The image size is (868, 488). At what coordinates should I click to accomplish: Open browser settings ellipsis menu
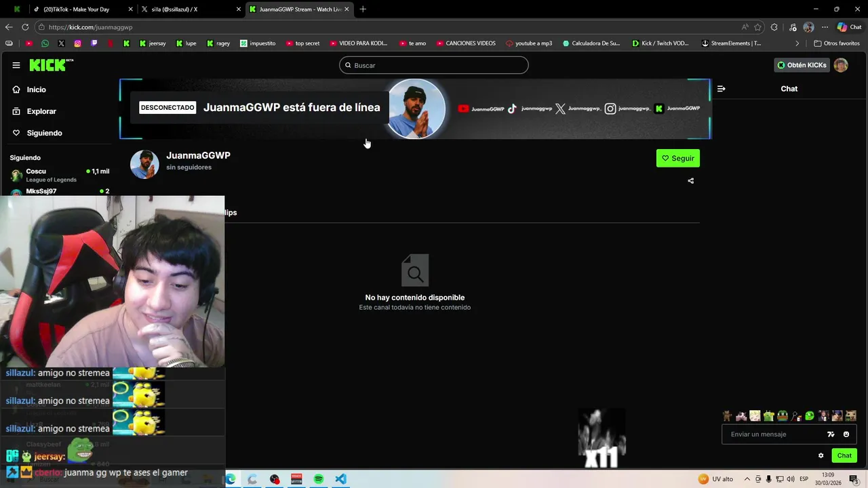pyautogui.click(x=825, y=27)
